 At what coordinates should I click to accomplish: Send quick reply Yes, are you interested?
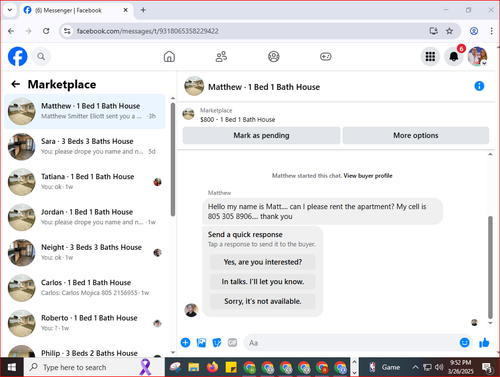click(263, 262)
